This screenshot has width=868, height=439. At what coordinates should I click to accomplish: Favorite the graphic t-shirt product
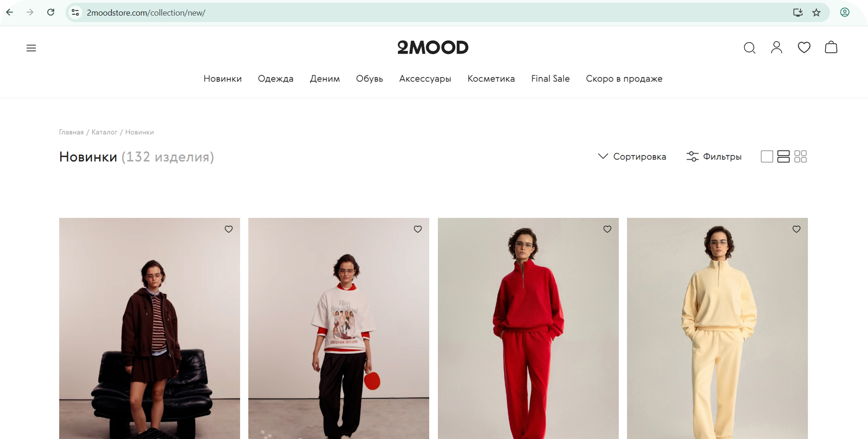pyautogui.click(x=418, y=229)
